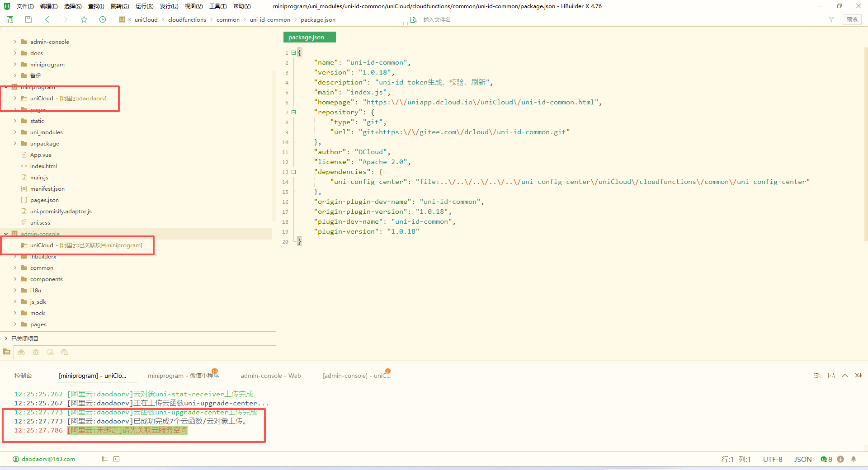Fold the dependencies block at line 13
Image resolution: width=868 pixels, height=470 pixels.
click(x=294, y=172)
